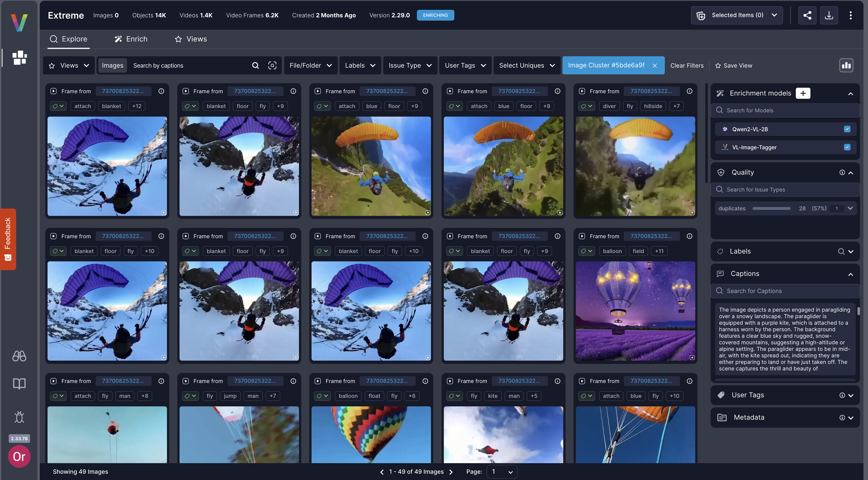Screen dimensions: 868x480
Task: Click the 'kite' label chip
Action: click(493, 396)
